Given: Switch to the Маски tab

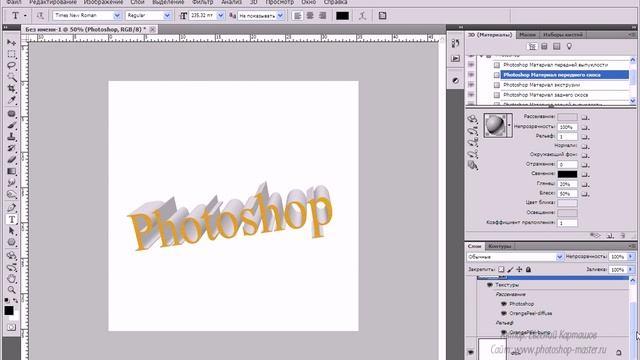Looking at the screenshot, I should pos(527,35).
